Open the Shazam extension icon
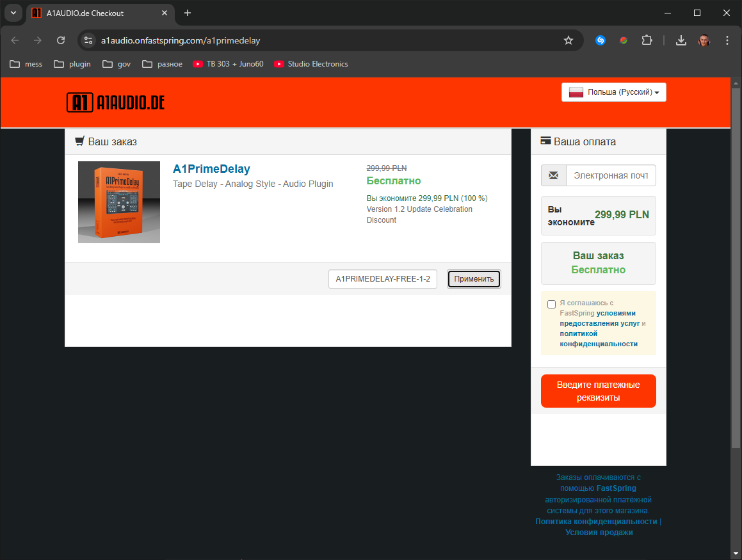Screen dimensions: 742x560 pyautogui.click(x=600, y=40)
